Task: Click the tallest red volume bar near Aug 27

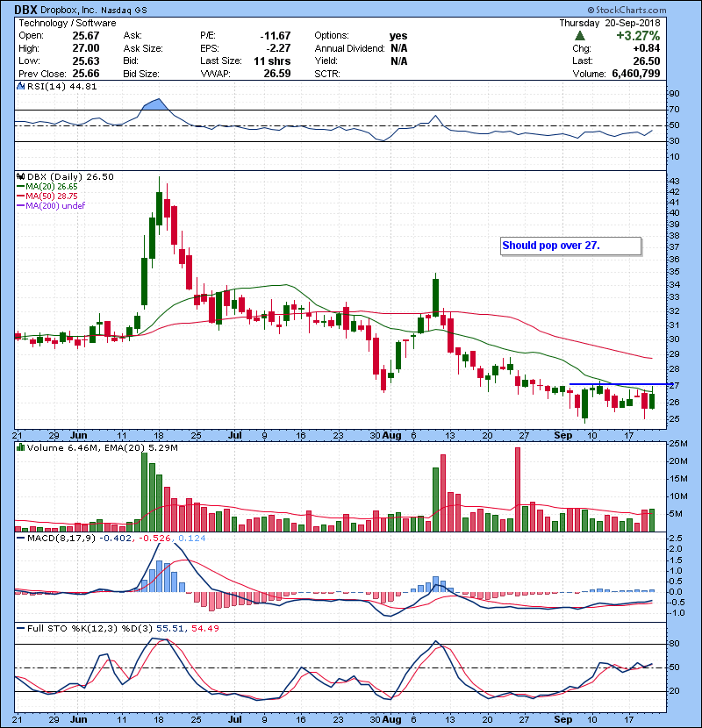Action: point(518,489)
